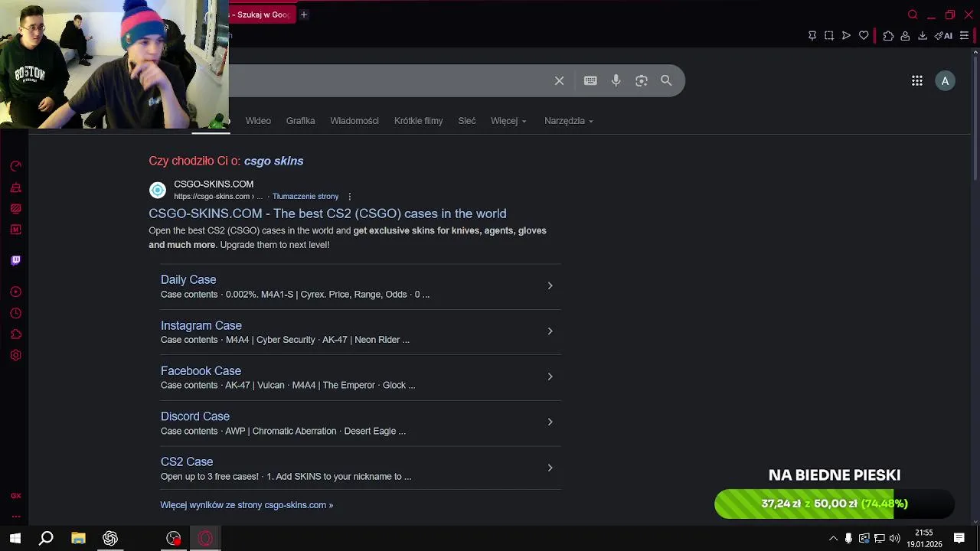
Task: Expand the Discord Case sitelink arrow
Action: [550, 422]
